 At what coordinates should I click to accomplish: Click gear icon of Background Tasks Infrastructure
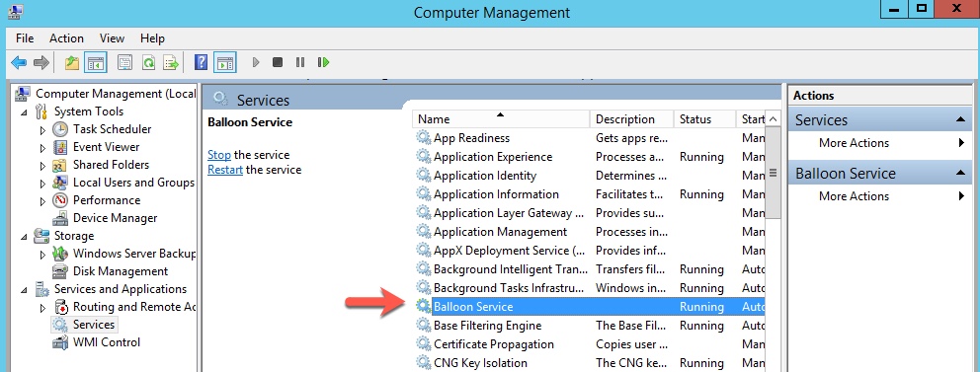[x=424, y=288]
